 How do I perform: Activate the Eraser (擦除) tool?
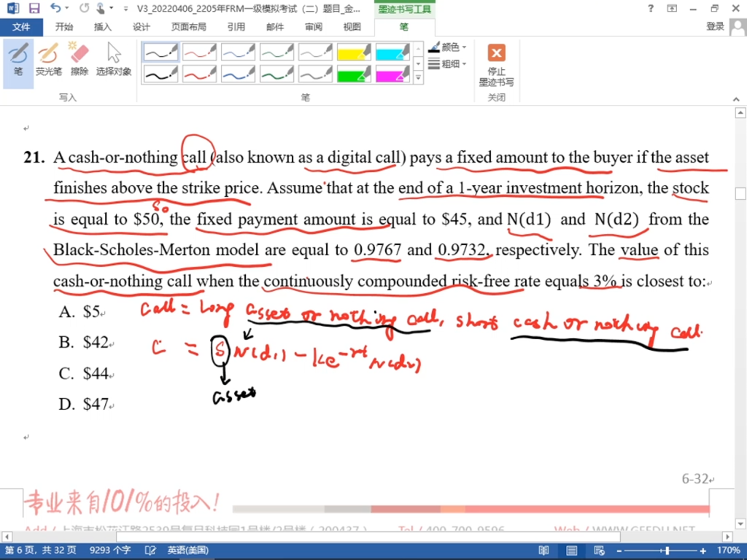[x=79, y=60]
